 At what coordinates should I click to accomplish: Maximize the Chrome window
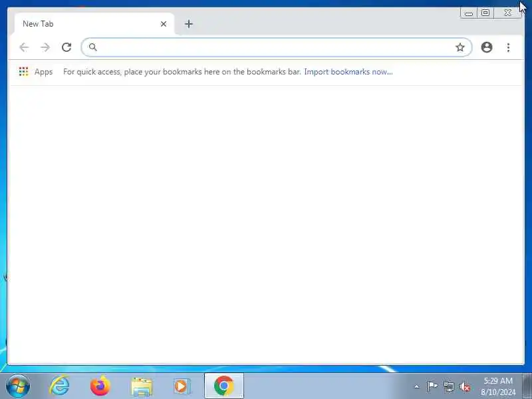(485, 13)
